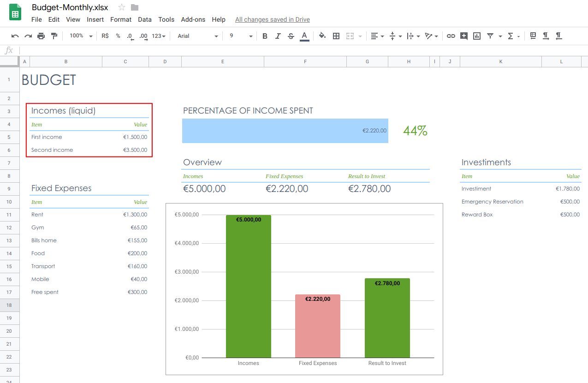Open the Add-ons menu
588x383 pixels.
point(193,19)
